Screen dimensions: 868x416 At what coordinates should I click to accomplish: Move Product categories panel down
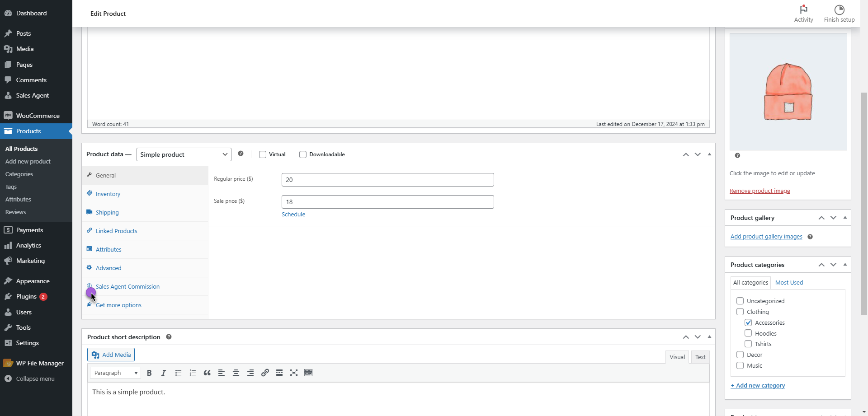pos(833,265)
